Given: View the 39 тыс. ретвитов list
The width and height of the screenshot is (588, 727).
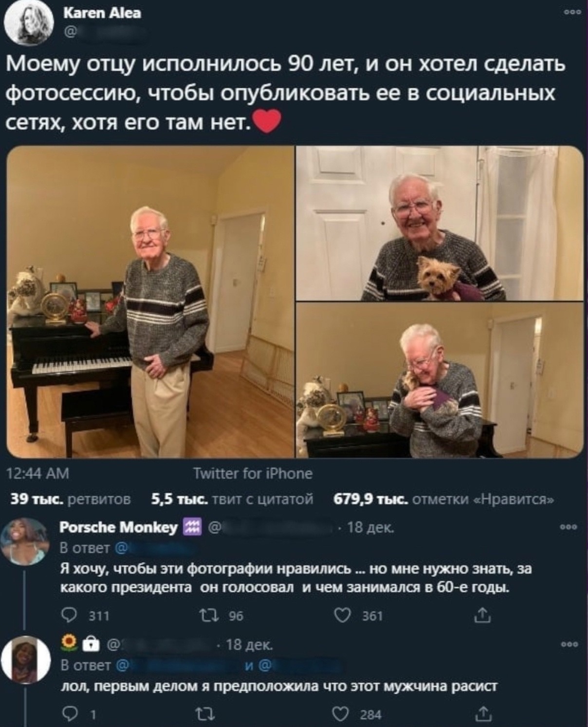Looking at the screenshot, I should tap(71, 499).
